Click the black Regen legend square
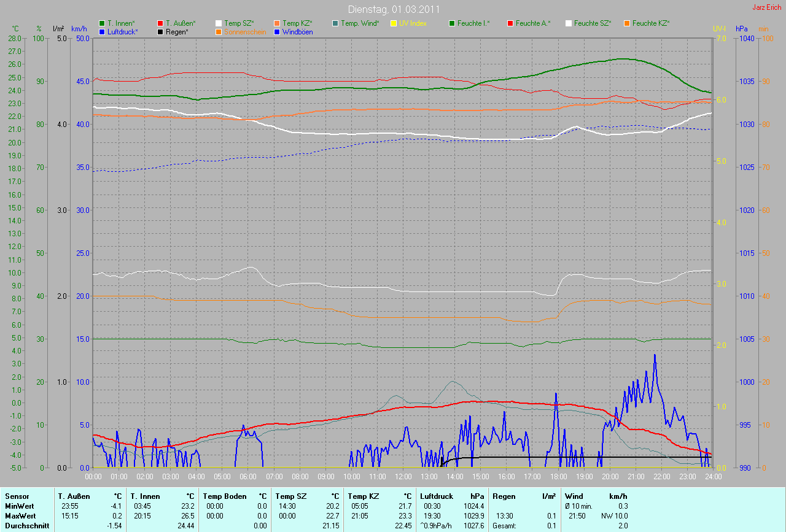 [x=160, y=31]
